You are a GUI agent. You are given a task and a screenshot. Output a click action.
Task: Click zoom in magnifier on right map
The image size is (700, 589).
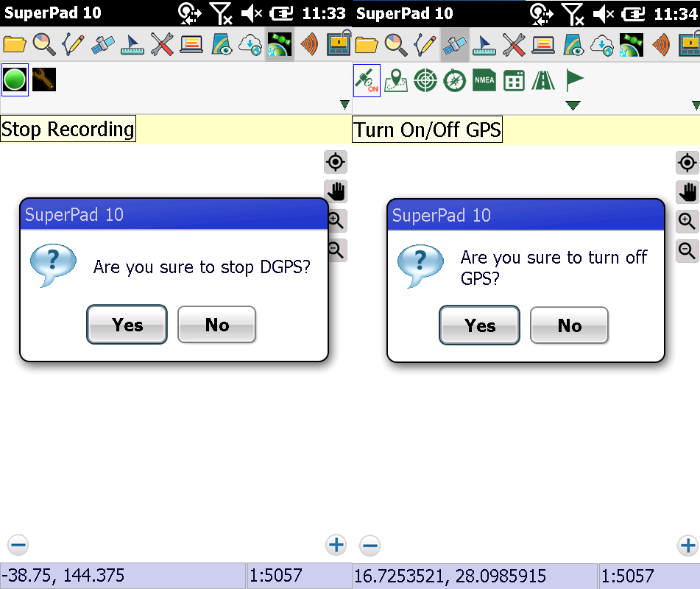[x=687, y=222]
